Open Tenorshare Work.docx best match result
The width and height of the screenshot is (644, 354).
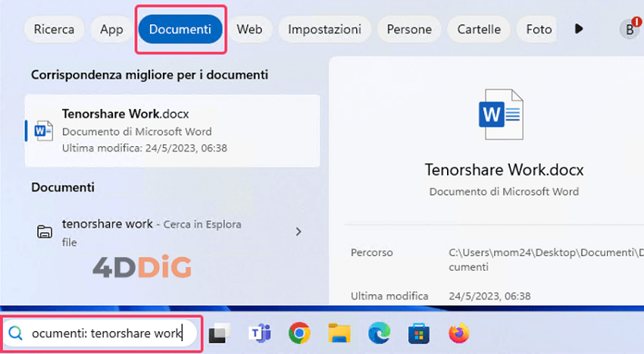point(173,130)
